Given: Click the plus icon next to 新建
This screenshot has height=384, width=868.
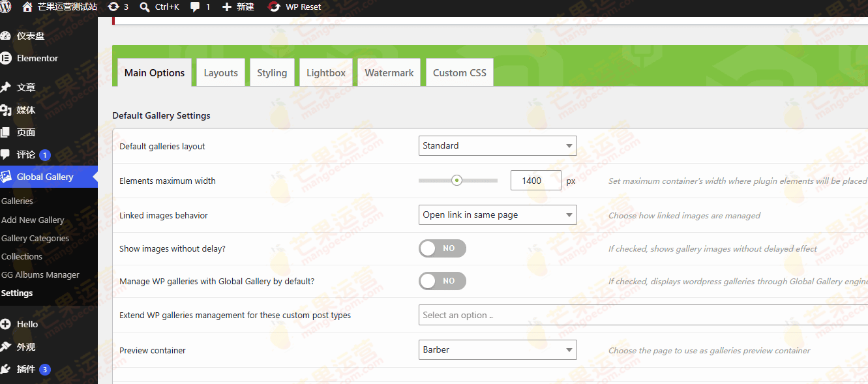Looking at the screenshot, I should click(227, 7).
